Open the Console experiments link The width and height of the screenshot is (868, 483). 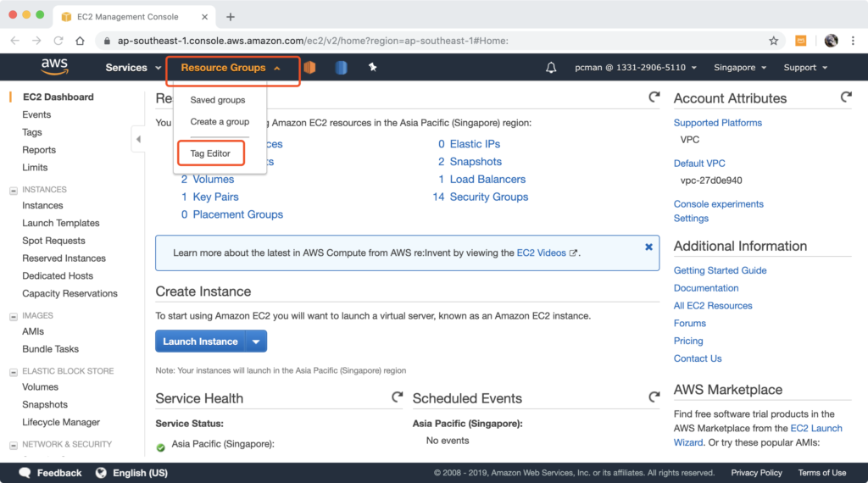(719, 204)
